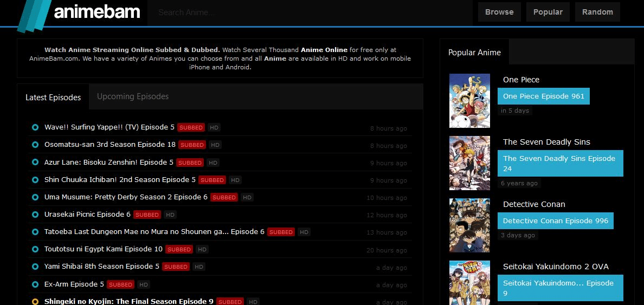Screen dimensions: 644x305
Task: Go to a Random anime
Action: 597,12
